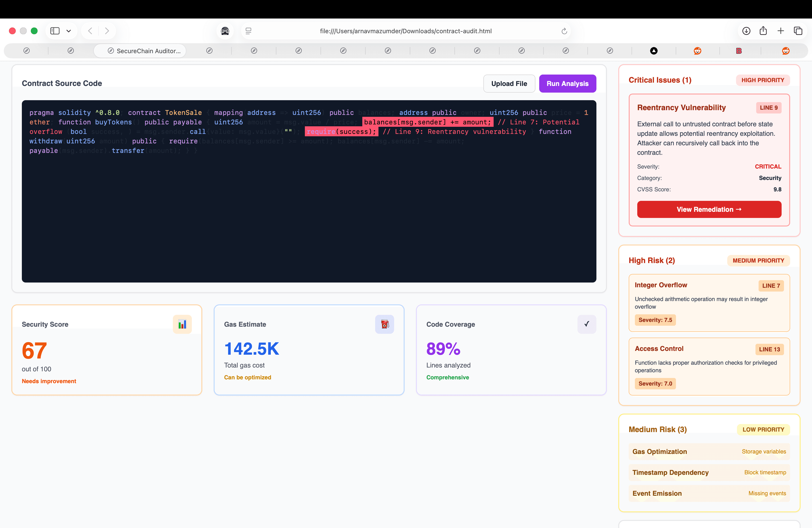Viewport: 812px width, 528px height.
Task: Click the Share icon in the toolbar
Action: 764,31
